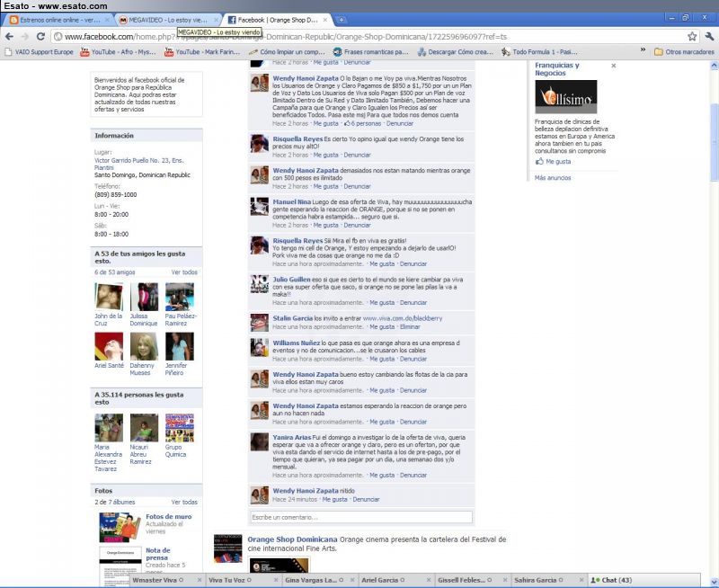719x588 pixels.
Task: Open Yanira Arias's profile name link
Action: click(x=291, y=438)
